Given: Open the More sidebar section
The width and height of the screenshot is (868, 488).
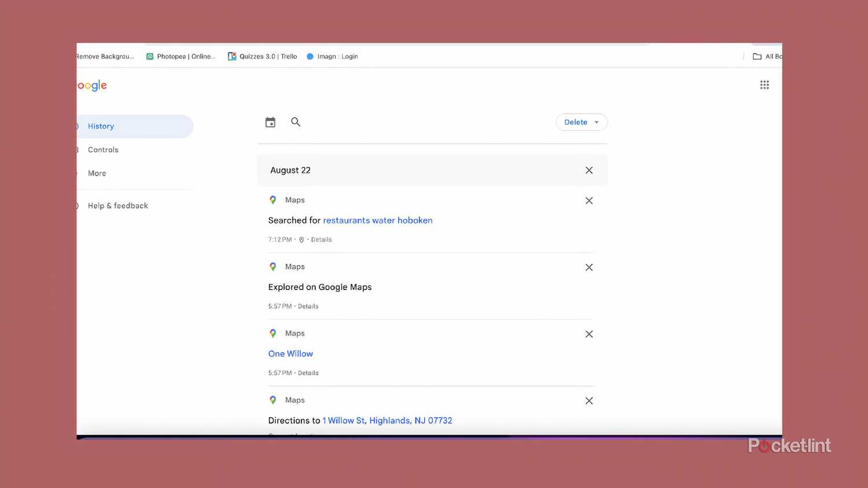Looking at the screenshot, I should tap(97, 173).
